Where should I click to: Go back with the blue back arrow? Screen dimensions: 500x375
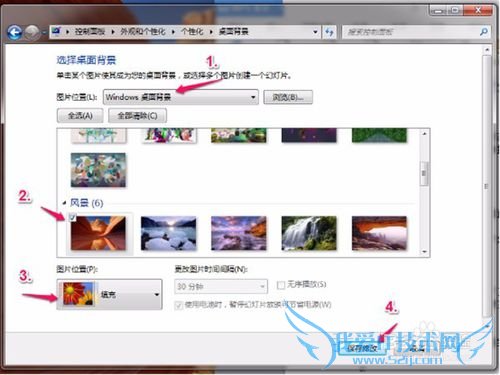15,32
